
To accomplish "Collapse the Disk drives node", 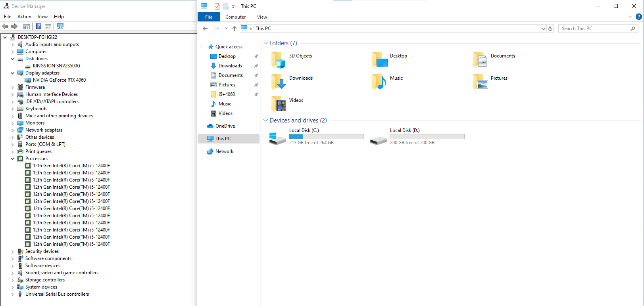I will click(12, 59).
